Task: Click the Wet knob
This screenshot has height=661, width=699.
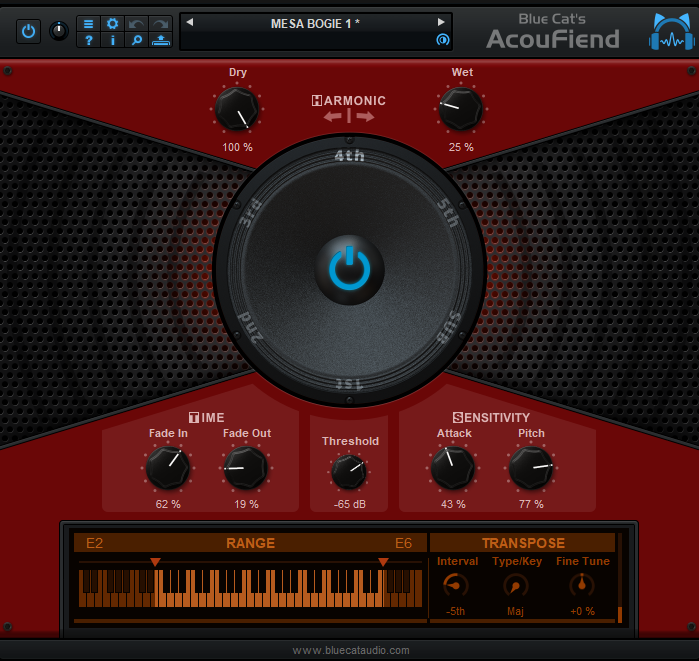Action: pyautogui.click(x=461, y=109)
